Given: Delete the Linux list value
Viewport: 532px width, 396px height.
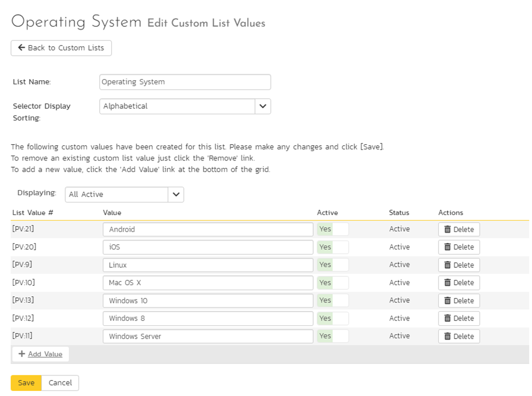Looking at the screenshot, I should tap(459, 265).
